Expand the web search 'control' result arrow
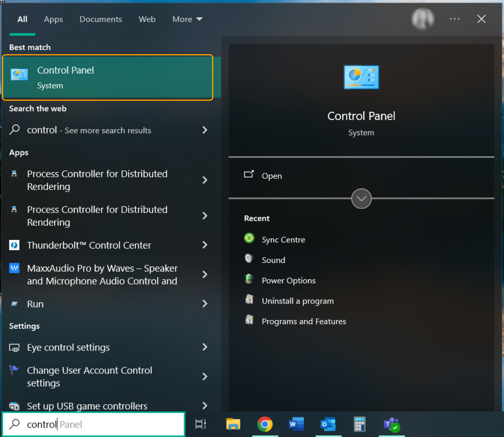 coord(205,130)
